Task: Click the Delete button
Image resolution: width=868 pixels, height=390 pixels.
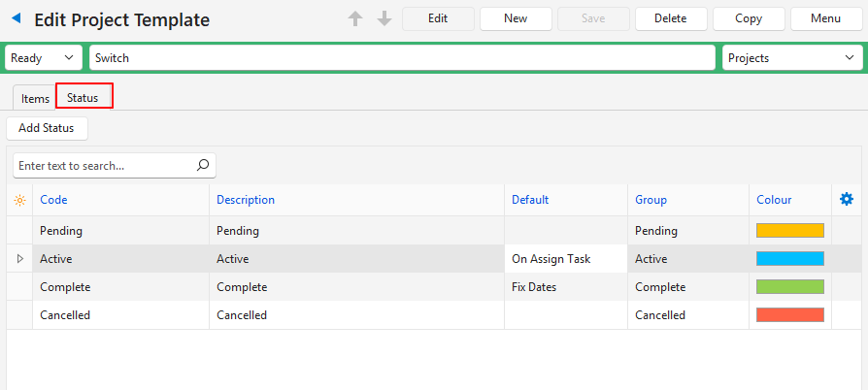Action: click(671, 18)
